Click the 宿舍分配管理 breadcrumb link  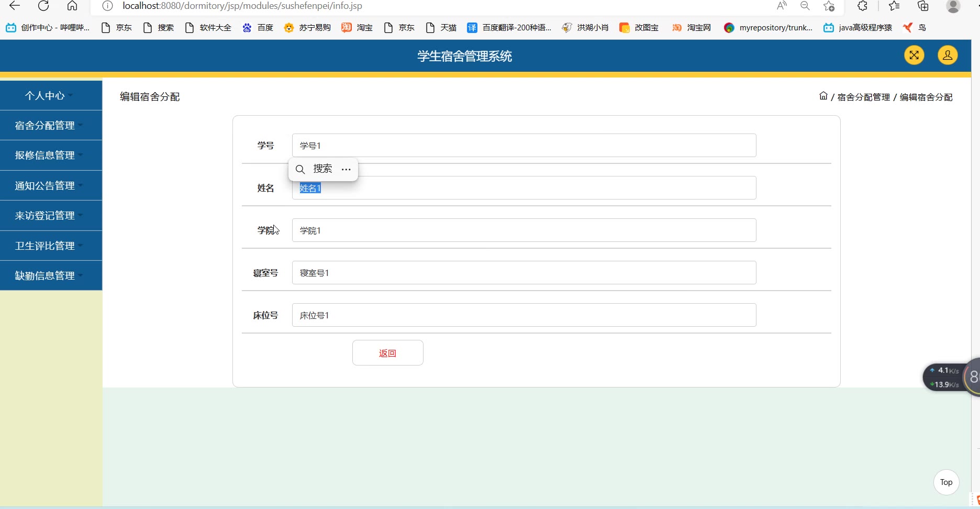pos(863,97)
